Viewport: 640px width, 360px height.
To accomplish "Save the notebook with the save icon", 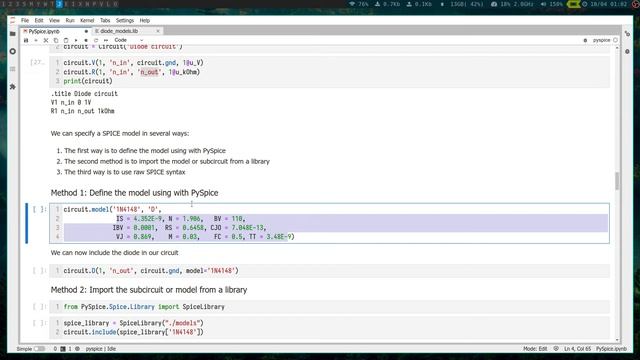I will coord(26,40).
